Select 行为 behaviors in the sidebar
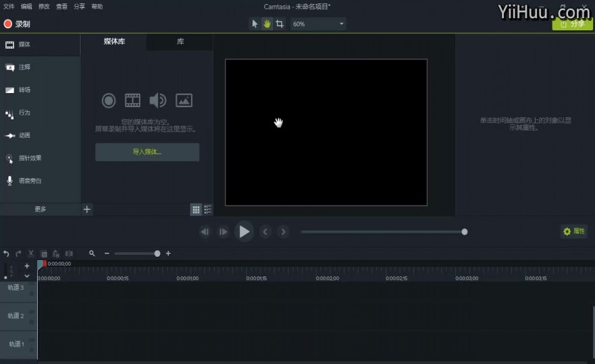Viewport: 595px width, 364px height. click(x=40, y=113)
